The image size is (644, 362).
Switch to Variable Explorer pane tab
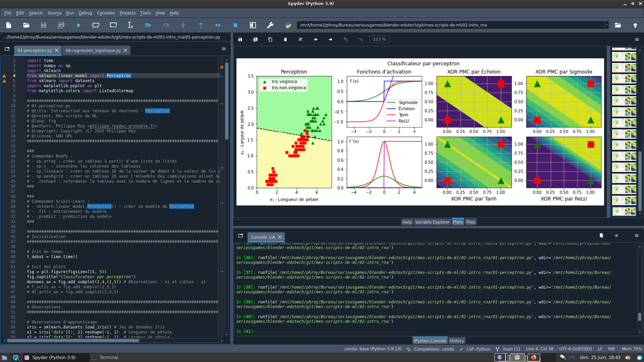pyautogui.click(x=432, y=222)
